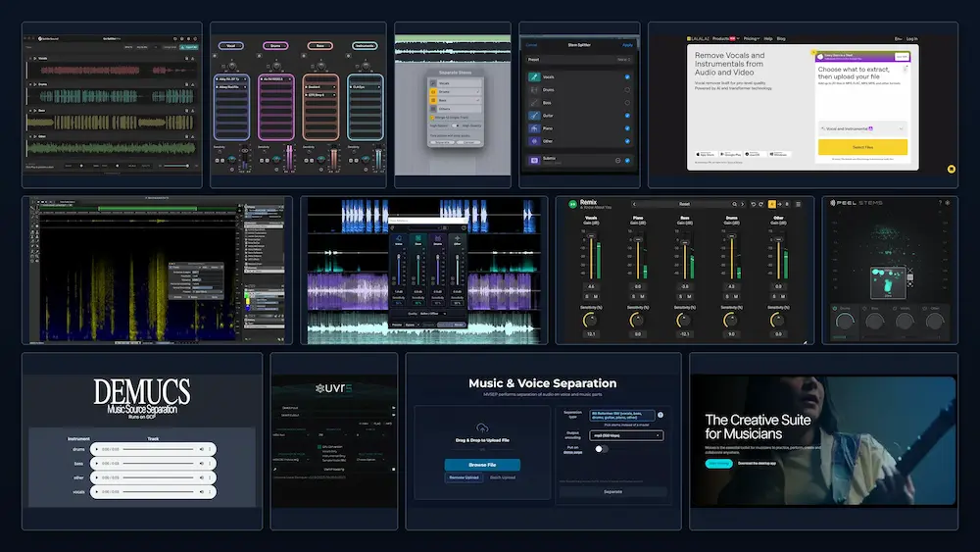This screenshot has width=980, height=552.
Task: Toggle Merge to Single Track checkbox
Action: click(x=432, y=118)
